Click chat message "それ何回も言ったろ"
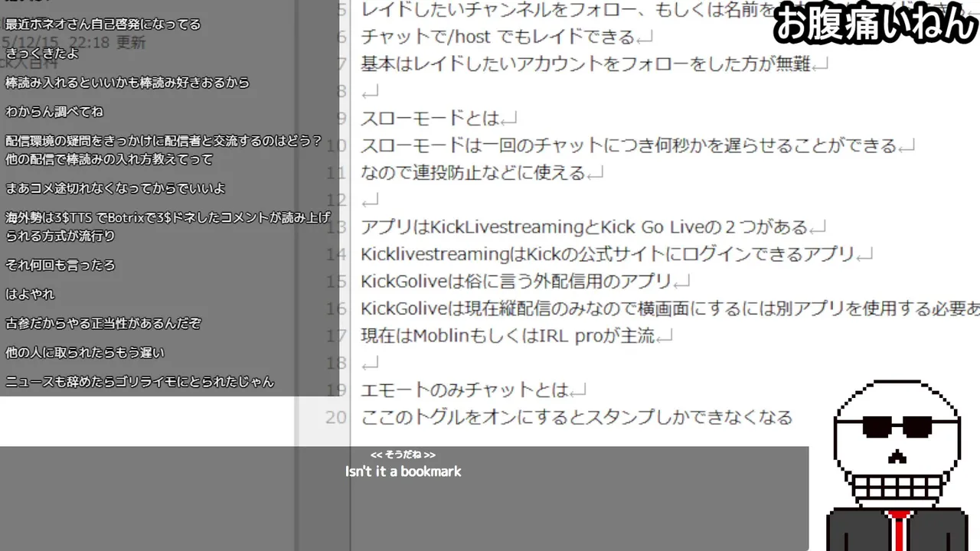The height and width of the screenshot is (551, 980). pyautogui.click(x=60, y=266)
